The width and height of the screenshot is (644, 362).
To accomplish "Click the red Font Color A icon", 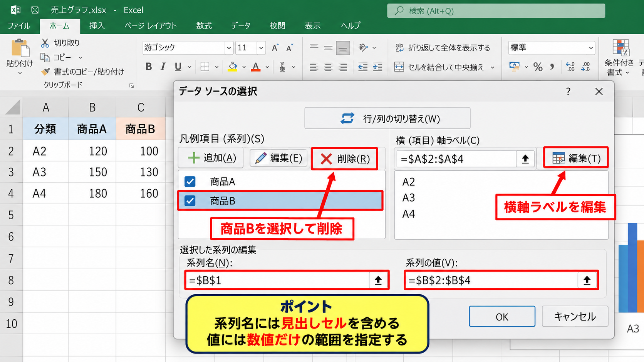I will click(256, 67).
